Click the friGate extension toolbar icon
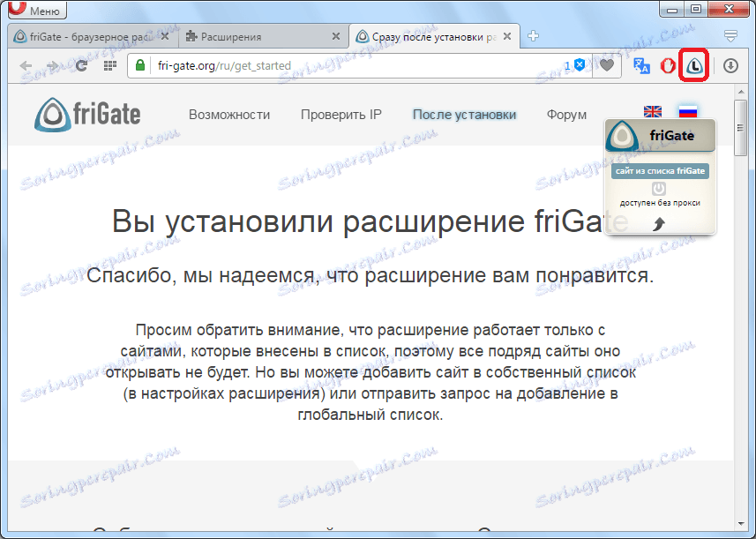756x539 pixels. pyautogui.click(x=693, y=65)
